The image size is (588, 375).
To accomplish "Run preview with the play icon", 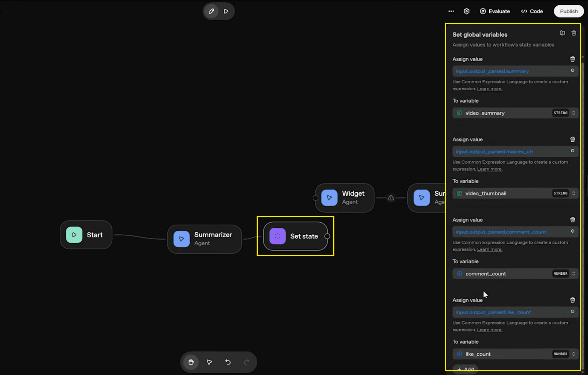I will coord(226,11).
